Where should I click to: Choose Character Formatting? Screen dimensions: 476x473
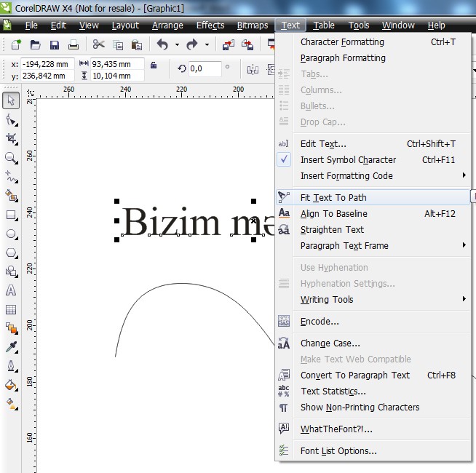pyautogui.click(x=373, y=42)
